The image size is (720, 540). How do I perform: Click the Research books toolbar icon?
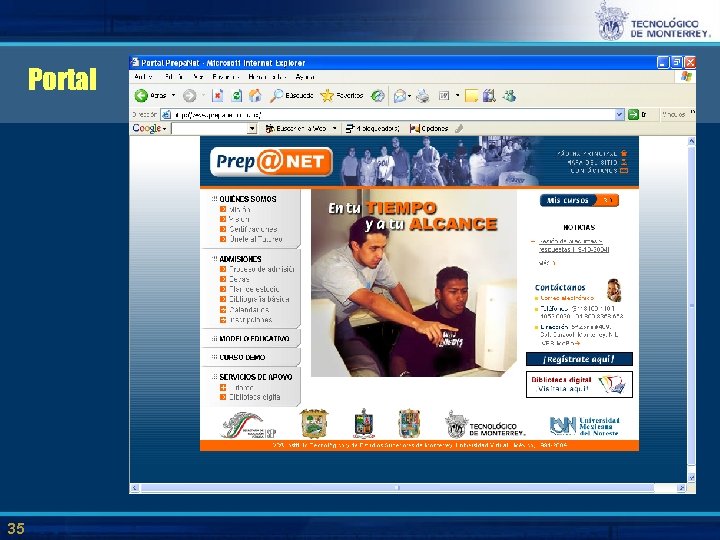coord(489,96)
